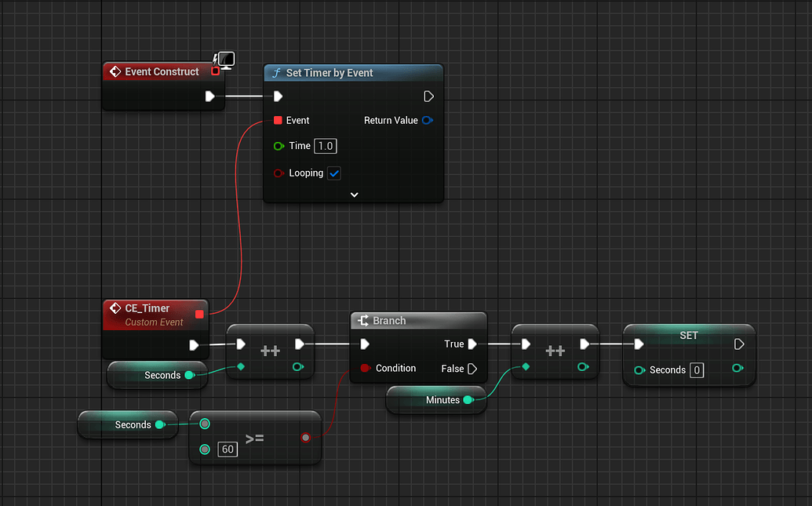Click the red Event delegate input pin
This screenshot has width=812, height=506.
[x=278, y=120]
